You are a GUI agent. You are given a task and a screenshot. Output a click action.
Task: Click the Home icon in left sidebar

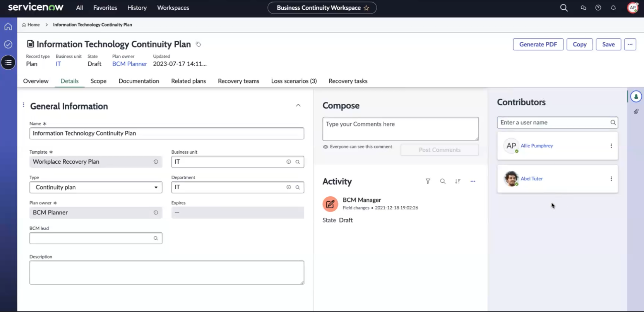8,27
